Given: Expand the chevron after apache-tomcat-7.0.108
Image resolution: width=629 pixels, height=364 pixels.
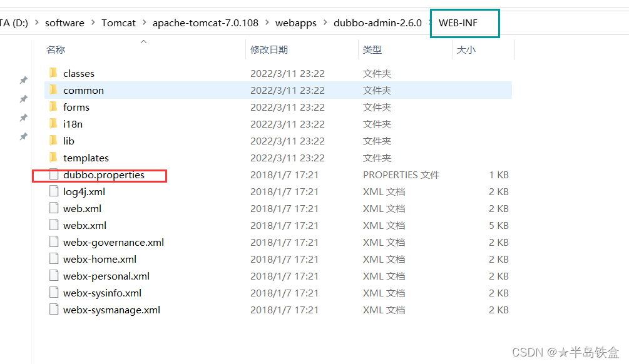Looking at the screenshot, I should tap(267, 23).
